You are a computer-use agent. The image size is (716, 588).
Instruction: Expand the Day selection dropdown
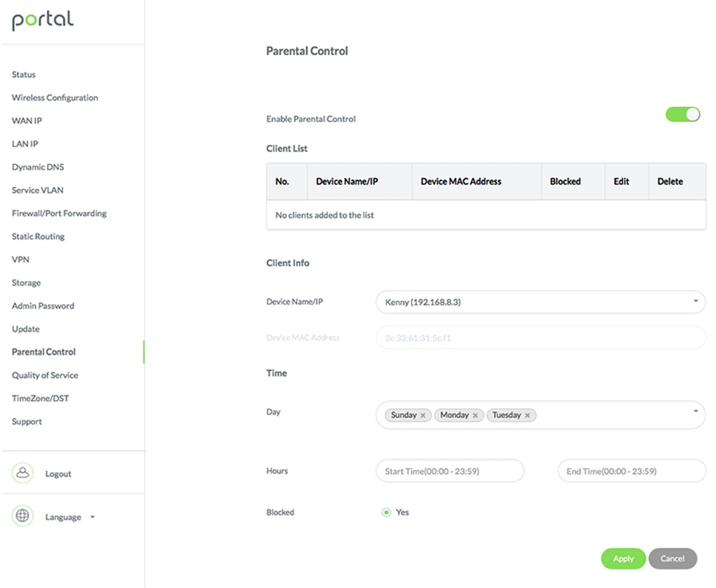695,411
